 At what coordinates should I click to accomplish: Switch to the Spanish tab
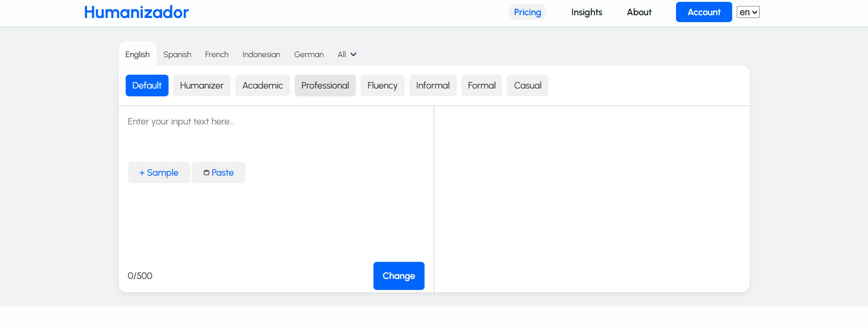pos(177,54)
